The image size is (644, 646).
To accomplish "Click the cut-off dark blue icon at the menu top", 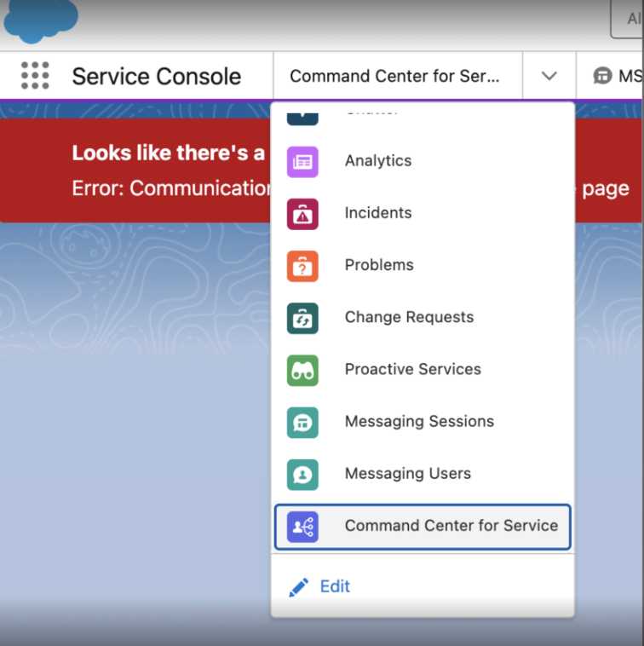I will pyautogui.click(x=302, y=118).
